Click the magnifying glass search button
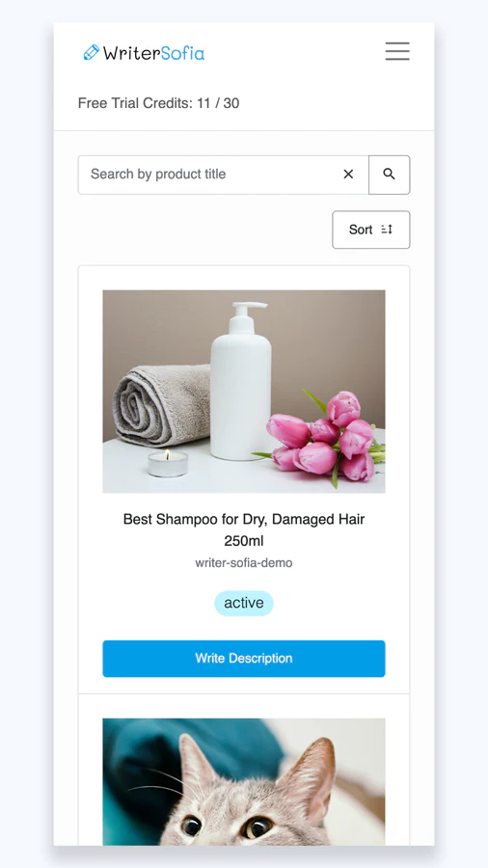 389,175
